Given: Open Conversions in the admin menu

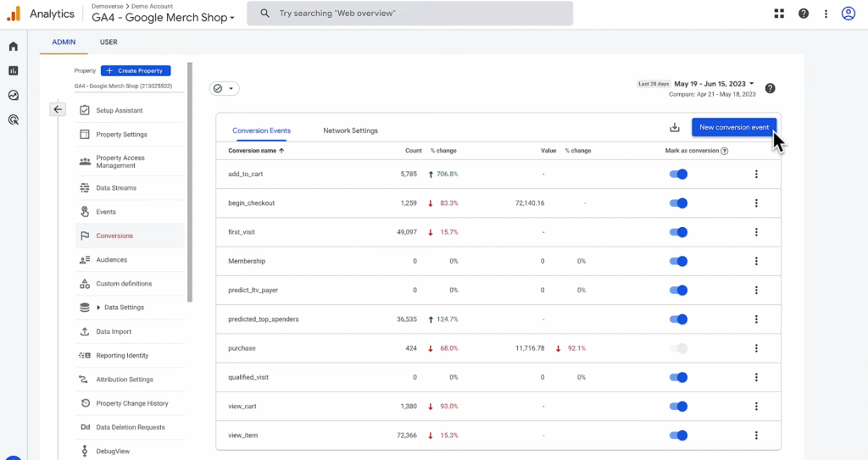Looking at the screenshot, I should click(130, 236).
